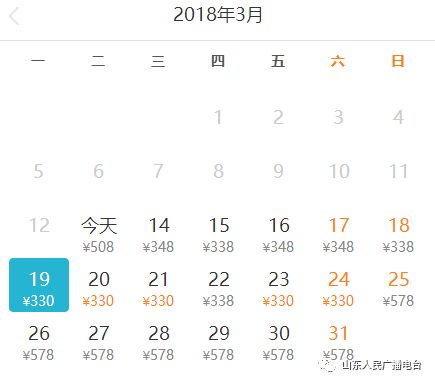Screen dimensions: 435x384
Task: Choose March 23 at ¥330
Action: [x=279, y=288]
